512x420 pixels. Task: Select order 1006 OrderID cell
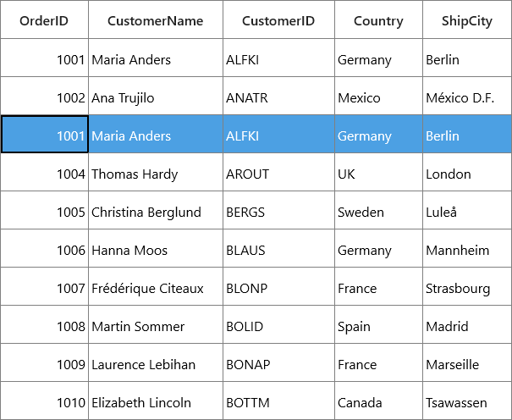[x=44, y=248]
